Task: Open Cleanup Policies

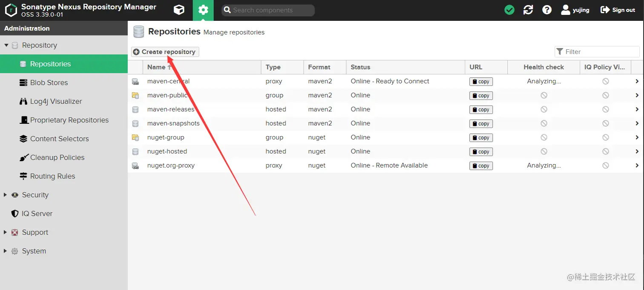Action: (x=64, y=157)
